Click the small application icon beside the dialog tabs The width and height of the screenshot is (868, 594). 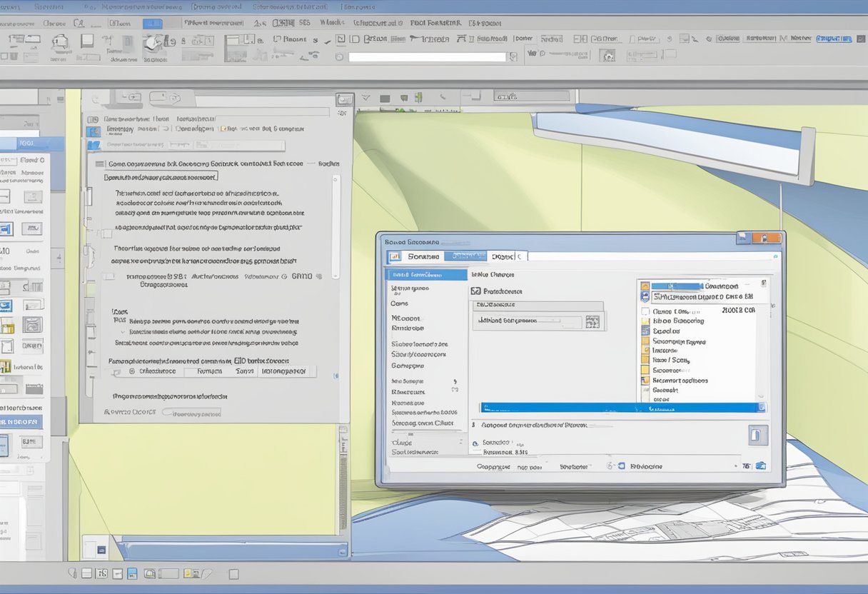pyautogui.click(x=395, y=256)
